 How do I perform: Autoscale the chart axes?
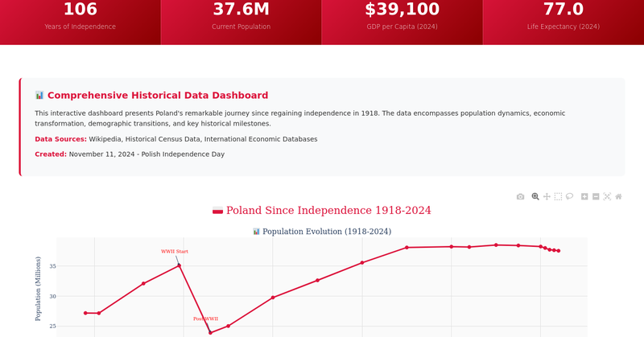[x=607, y=196]
